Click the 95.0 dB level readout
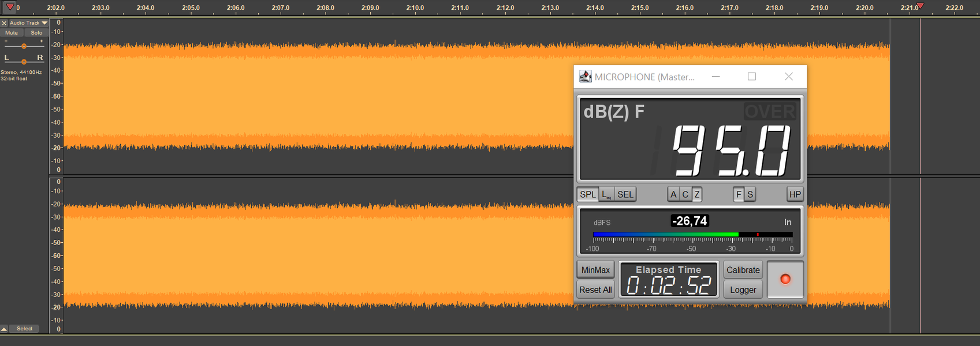 (x=731, y=151)
